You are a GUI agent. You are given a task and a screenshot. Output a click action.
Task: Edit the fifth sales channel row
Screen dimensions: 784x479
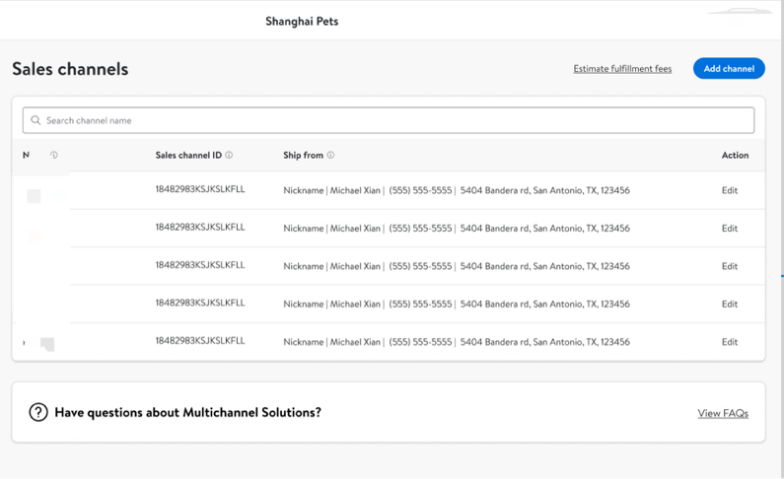click(729, 342)
